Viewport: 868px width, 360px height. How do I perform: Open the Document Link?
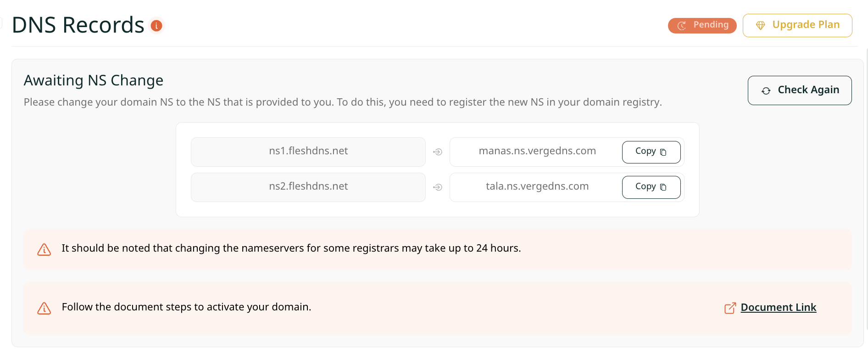(778, 307)
